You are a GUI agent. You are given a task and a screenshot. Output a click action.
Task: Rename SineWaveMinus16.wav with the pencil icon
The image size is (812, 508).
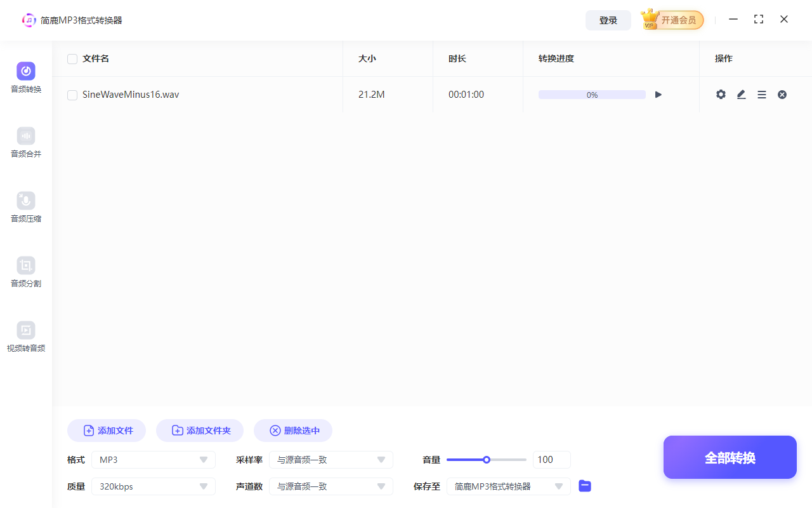741,94
